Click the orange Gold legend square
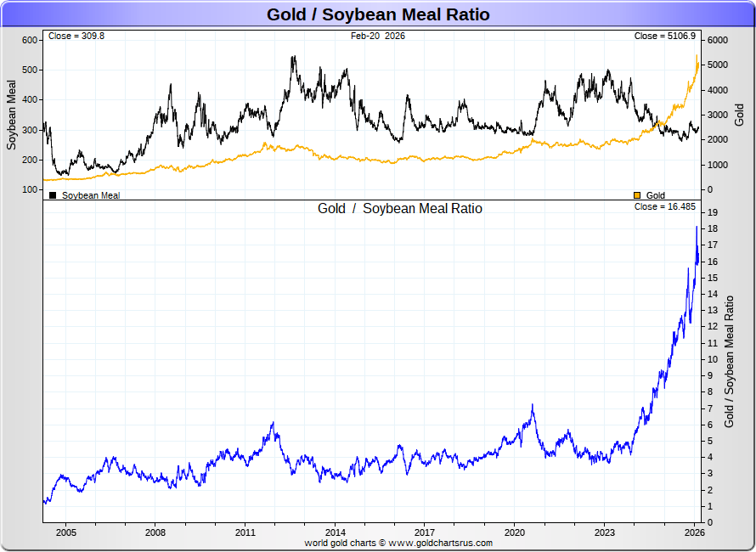This screenshot has height=552, width=756. [x=638, y=195]
